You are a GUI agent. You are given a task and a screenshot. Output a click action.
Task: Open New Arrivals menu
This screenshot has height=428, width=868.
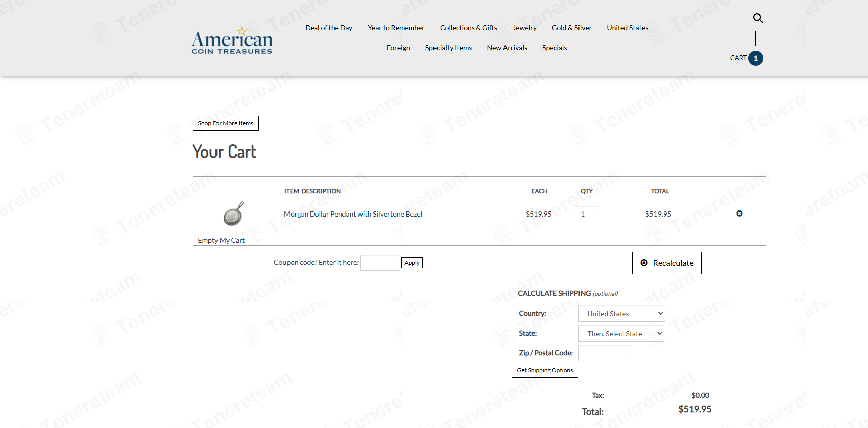pos(507,48)
